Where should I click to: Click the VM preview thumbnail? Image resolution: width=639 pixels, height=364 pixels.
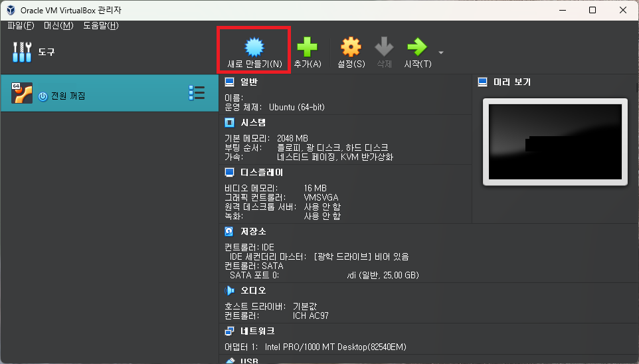coord(555,142)
